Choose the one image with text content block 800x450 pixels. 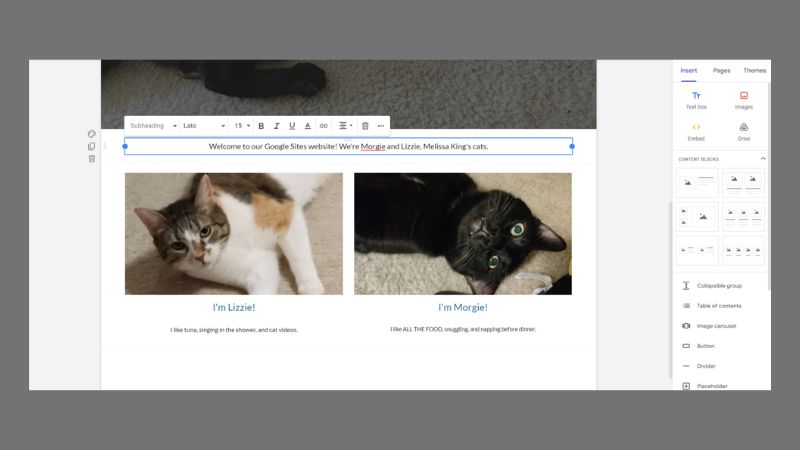[x=697, y=183]
